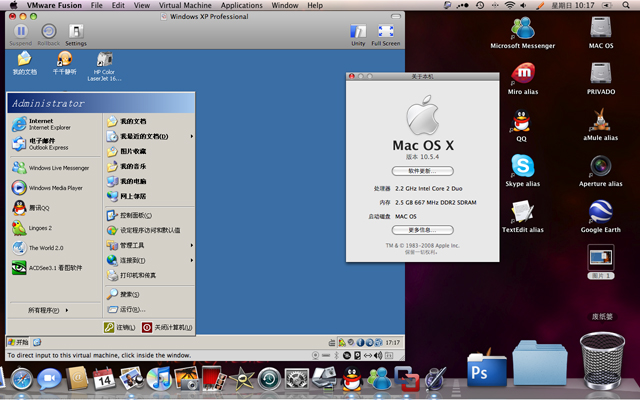Enter Full Screen mode
This screenshot has height=400, width=640.
point(386,32)
